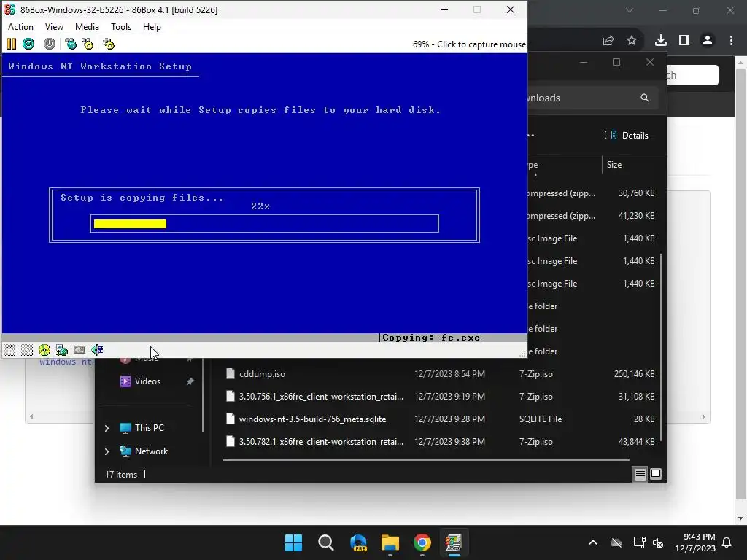Viewport: 747px width, 560px height.
Task: Click the Chrome share page icon
Action: click(x=608, y=41)
